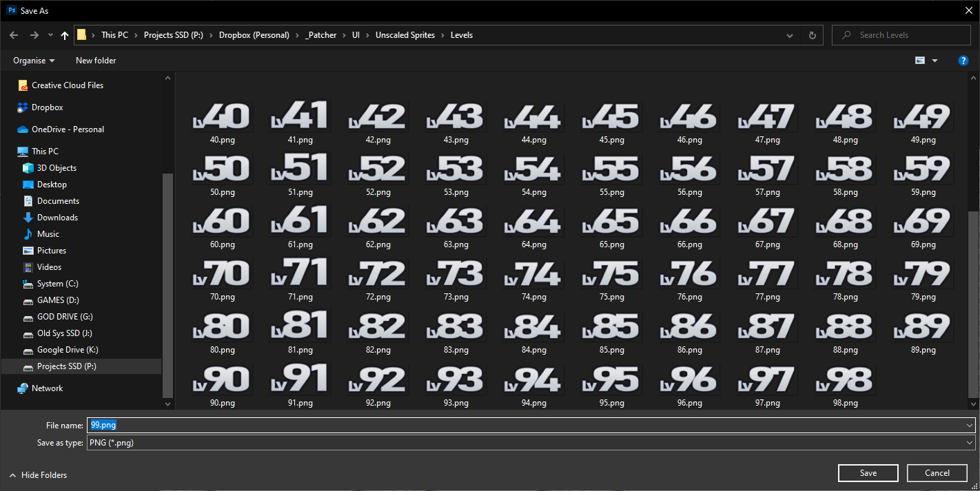Open the Help question mark icon

pos(963,61)
